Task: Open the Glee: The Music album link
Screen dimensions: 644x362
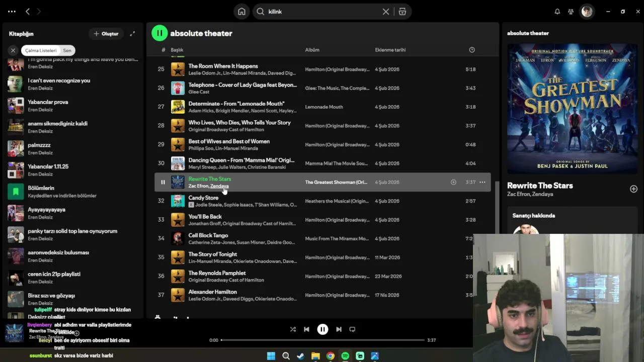Action: point(337,88)
